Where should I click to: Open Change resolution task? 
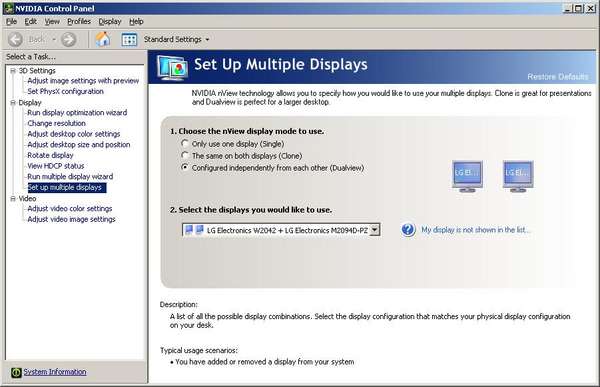tap(56, 123)
